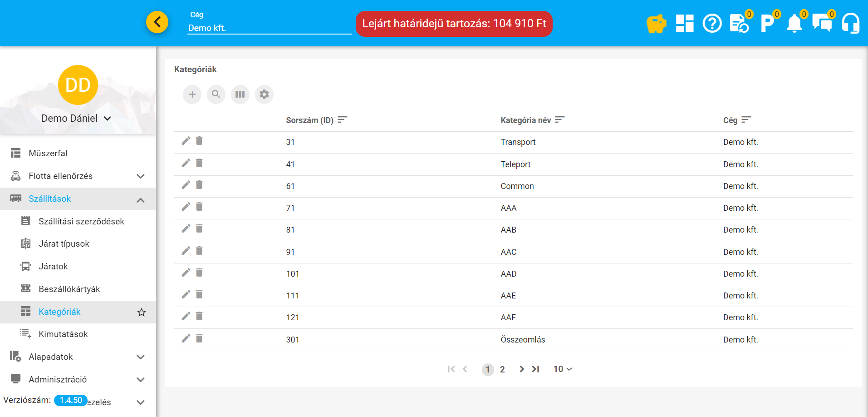The width and height of the screenshot is (868, 417).
Task: Click the Cég input field in header
Action: coord(269,28)
